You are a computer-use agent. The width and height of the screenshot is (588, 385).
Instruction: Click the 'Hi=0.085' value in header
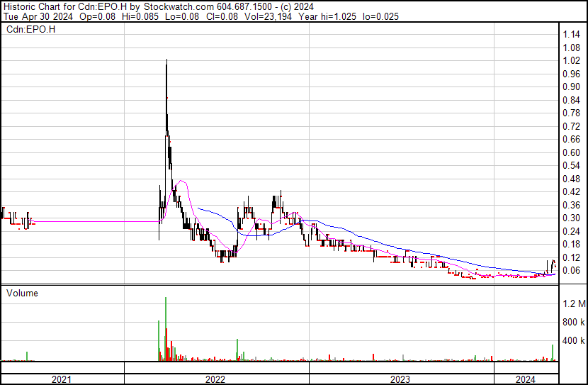coord(140,16)
